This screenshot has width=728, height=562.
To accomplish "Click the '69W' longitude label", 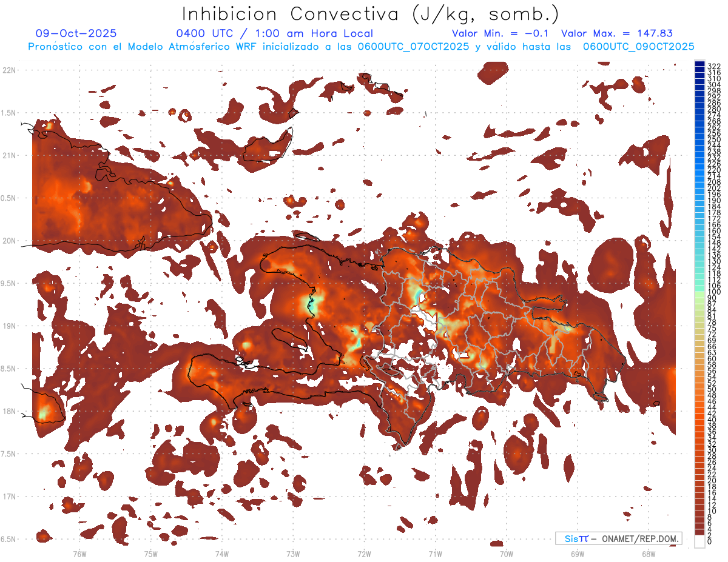I will (577, 554).
